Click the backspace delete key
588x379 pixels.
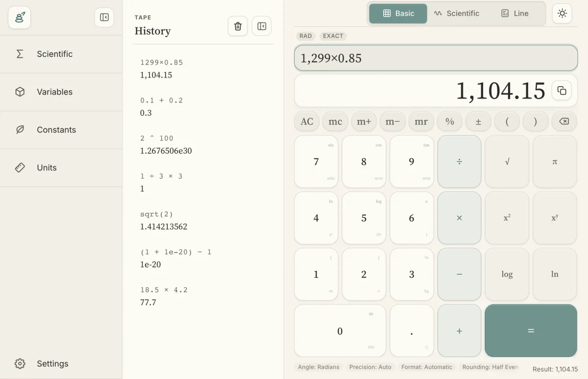point(564,122)
